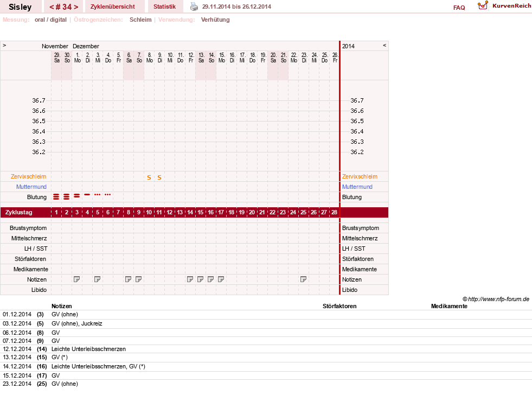Click light bleeding symbol on cycle day 4
The image size is (532, 414).
[x=87, y=194]
